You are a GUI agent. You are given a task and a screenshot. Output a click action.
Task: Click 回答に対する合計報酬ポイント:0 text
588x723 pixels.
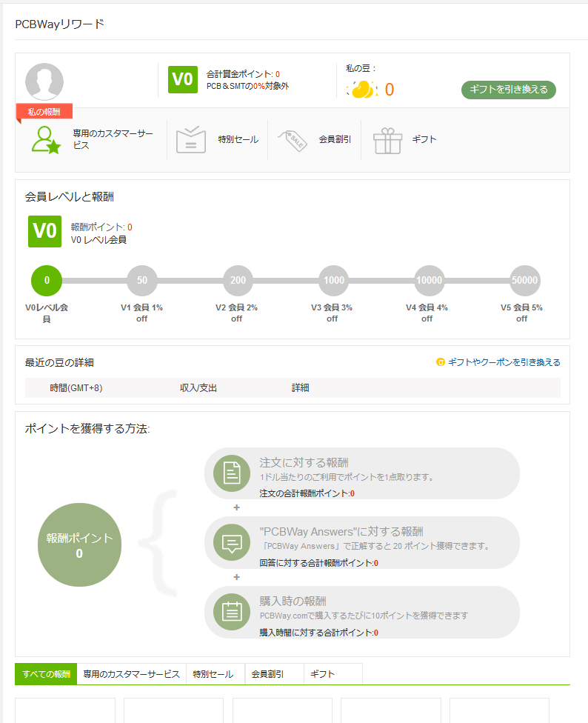pyautogui.click(x=318, y=563)
